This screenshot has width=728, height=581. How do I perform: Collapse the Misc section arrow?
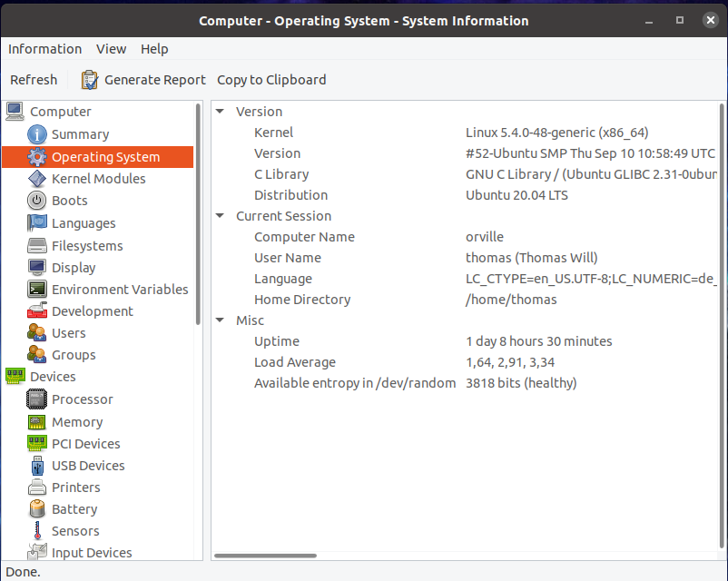(x=221, y=320)
